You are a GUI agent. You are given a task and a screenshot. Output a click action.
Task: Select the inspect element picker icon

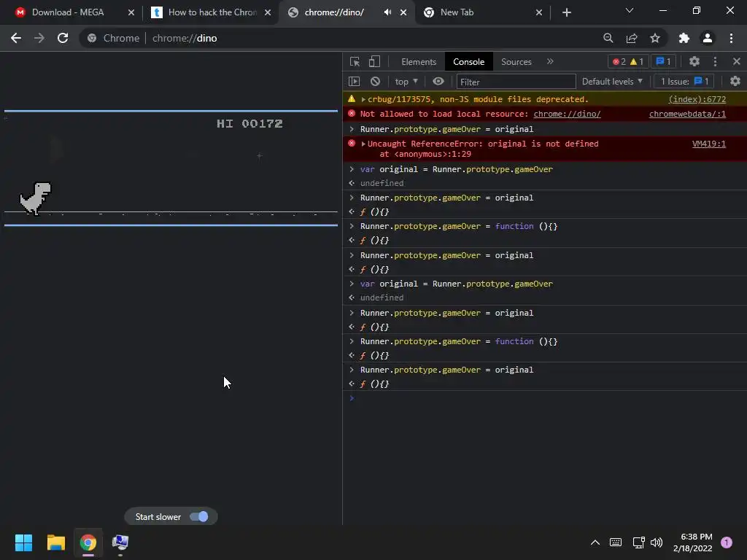click(355, 61)
